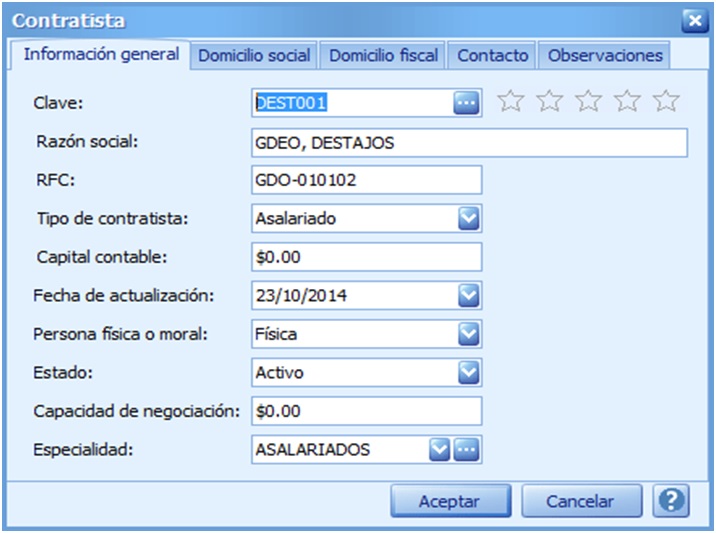Set rating to one star
The width and height of the screenshot is (716, 533).
point(510,100)
